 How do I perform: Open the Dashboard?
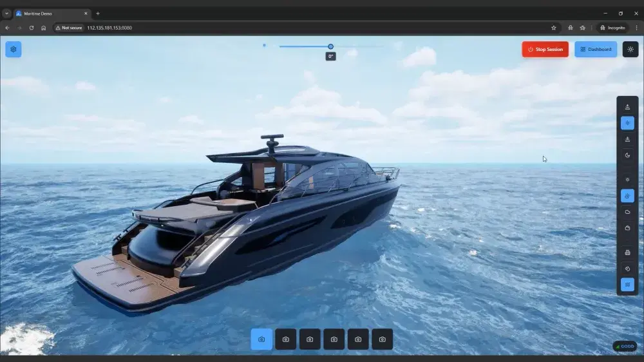click(x=596, y=50)
